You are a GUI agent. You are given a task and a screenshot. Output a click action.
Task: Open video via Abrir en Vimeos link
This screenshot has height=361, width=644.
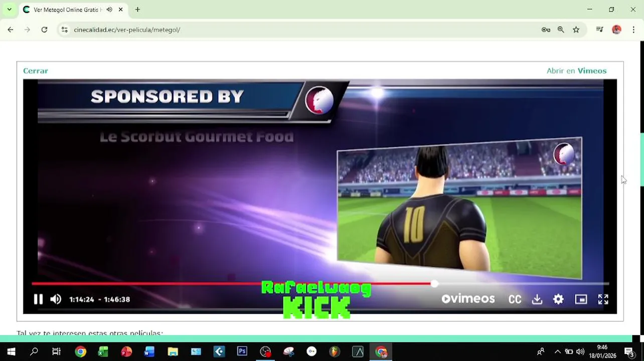pos(576,71)
